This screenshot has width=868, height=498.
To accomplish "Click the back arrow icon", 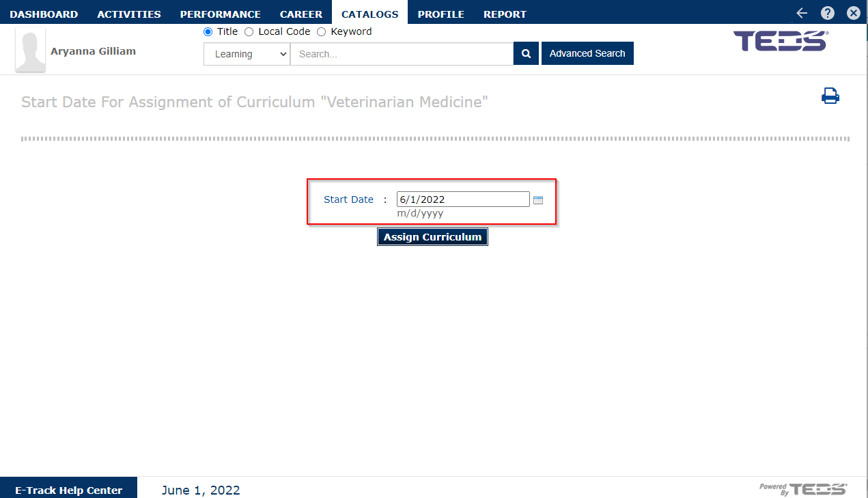I will coord(802,13).
